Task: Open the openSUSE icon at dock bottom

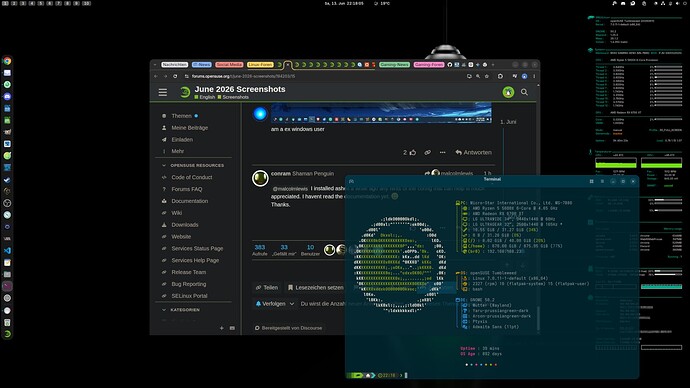Action: (7, 334)
